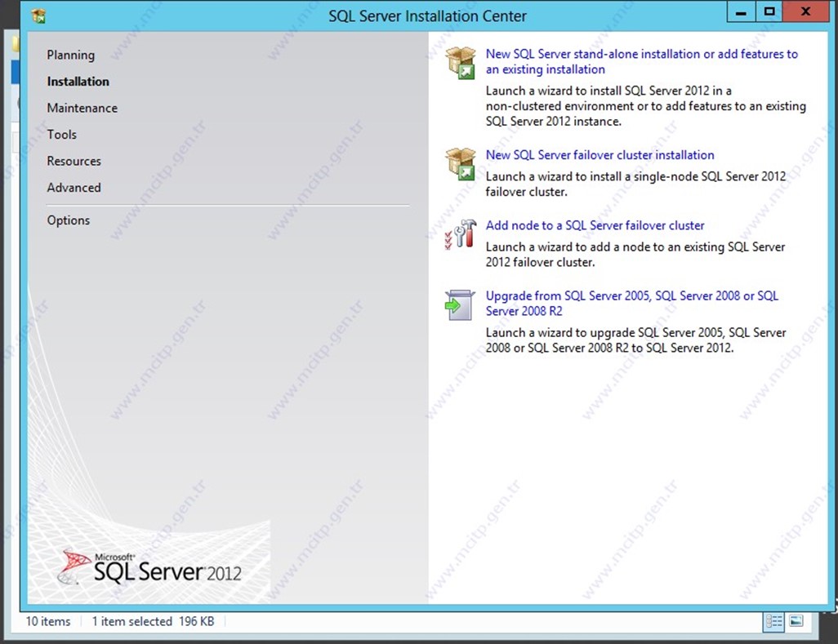Click the add a node description text
Screen dimensions: 838x644
(635, 254)
